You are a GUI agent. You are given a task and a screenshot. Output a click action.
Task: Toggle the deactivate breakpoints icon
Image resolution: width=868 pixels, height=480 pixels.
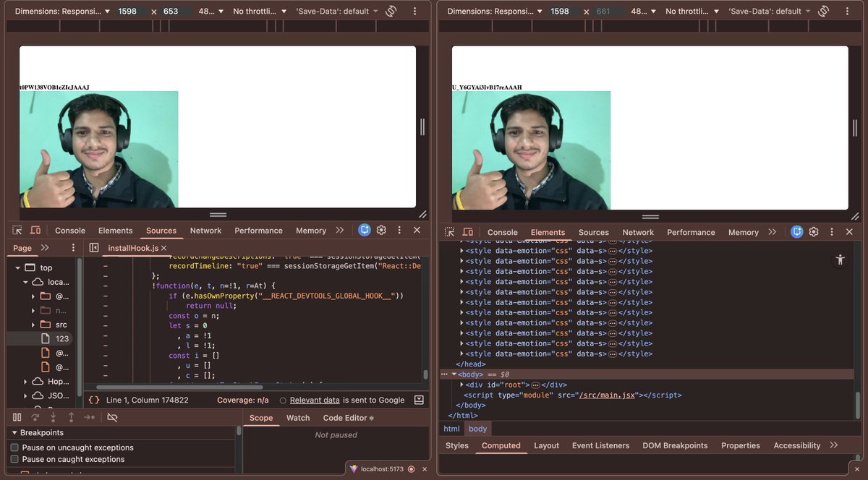tap(112, 418)
